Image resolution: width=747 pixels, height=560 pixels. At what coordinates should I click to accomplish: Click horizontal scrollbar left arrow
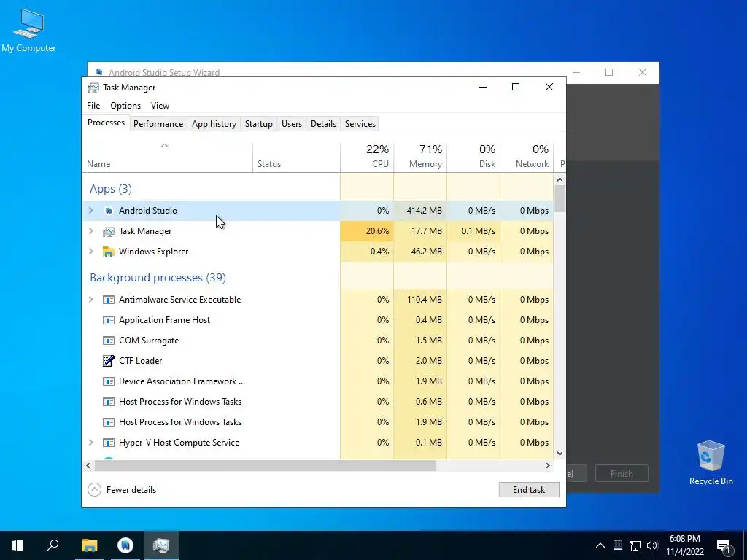(88, 466)
